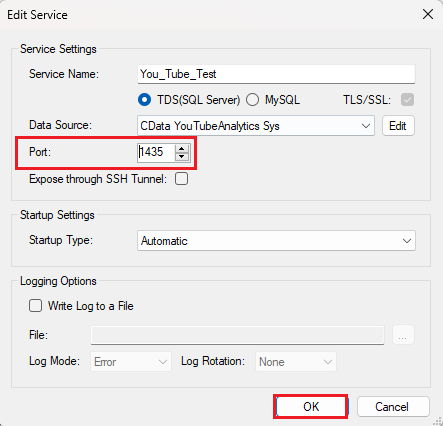This screenshot has width=443, height=426.
Task: Close the Edit Service dialog
Action: pos(428,14)
